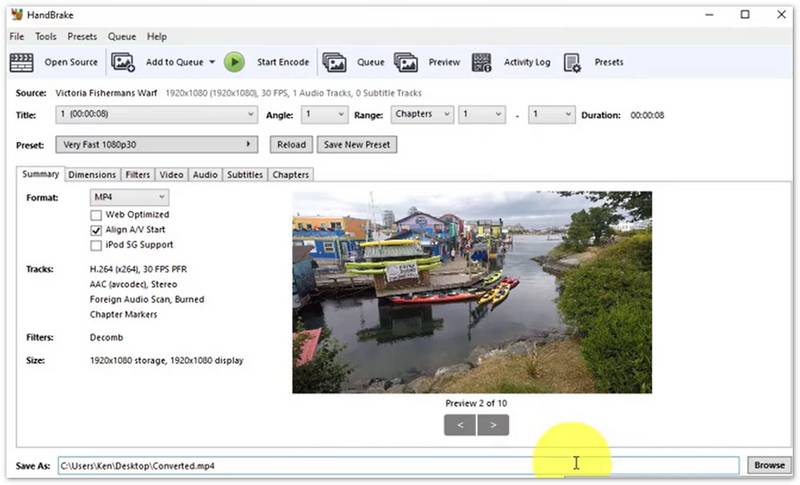The width and height of the screenshot is (800, 485).
Task: Switch to the Video tab
Action: pos(171,175)
